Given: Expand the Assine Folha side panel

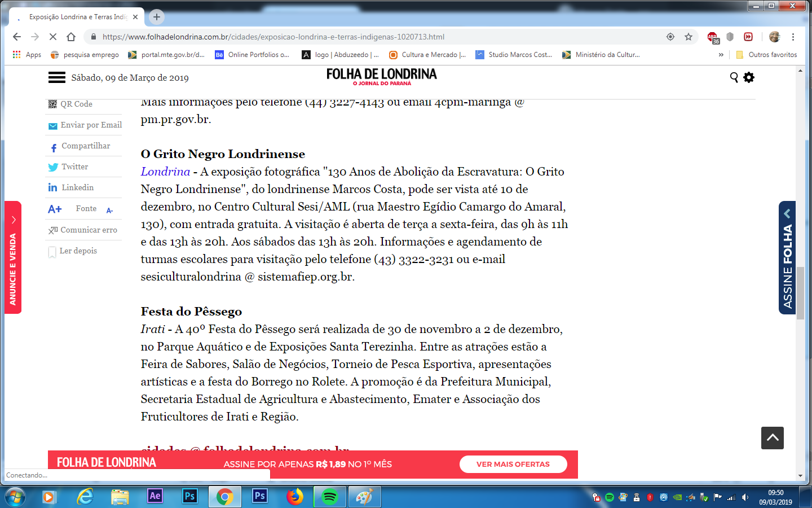Looking at the screenshot, I should click(x=787, y=257).
